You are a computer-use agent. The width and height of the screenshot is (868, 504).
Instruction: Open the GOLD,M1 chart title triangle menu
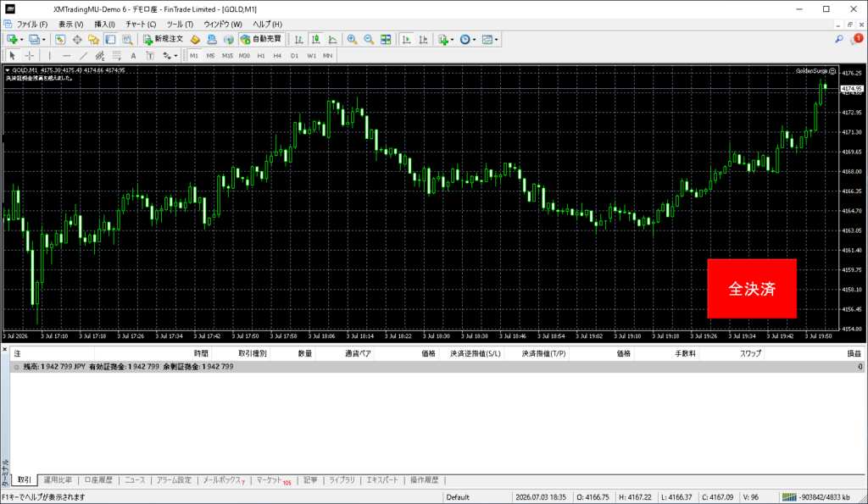click(x=7, y=70)
